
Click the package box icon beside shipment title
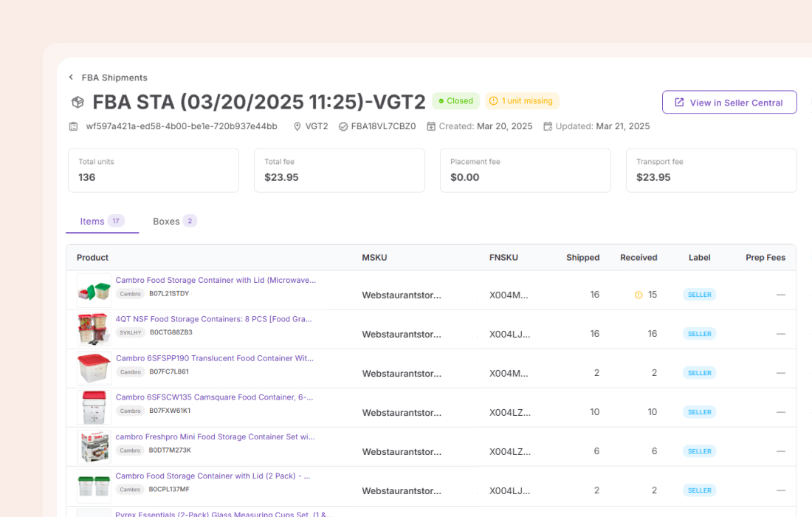click(x=78, y=102)
